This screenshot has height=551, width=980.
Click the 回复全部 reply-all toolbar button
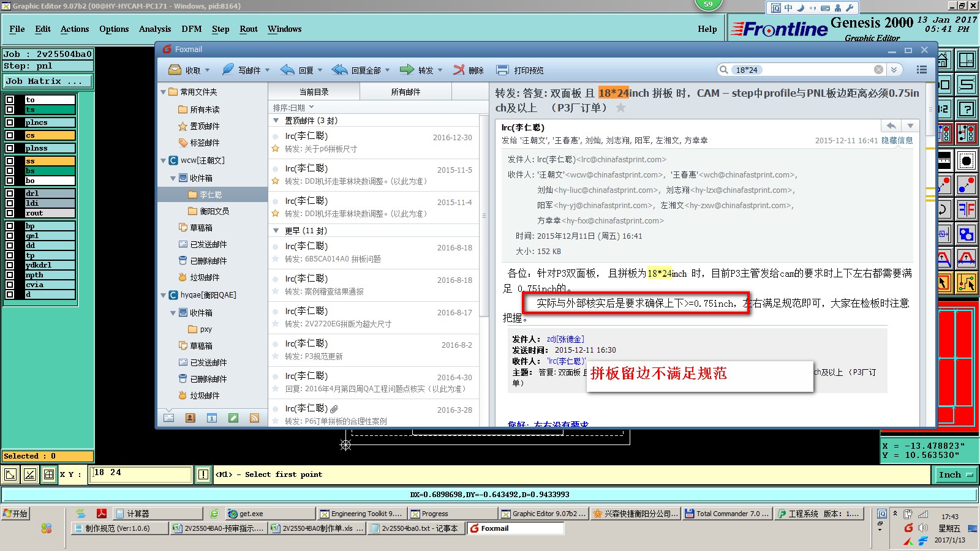pos(356,70)
